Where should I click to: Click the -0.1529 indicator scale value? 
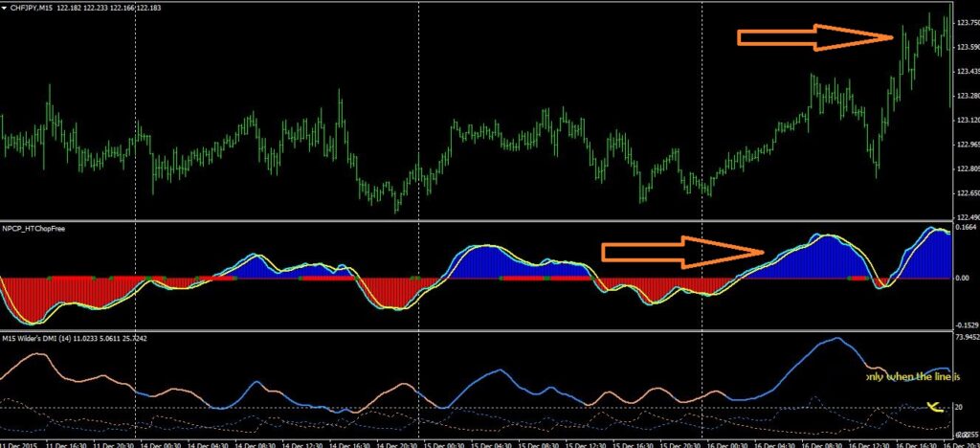(967, 325)
